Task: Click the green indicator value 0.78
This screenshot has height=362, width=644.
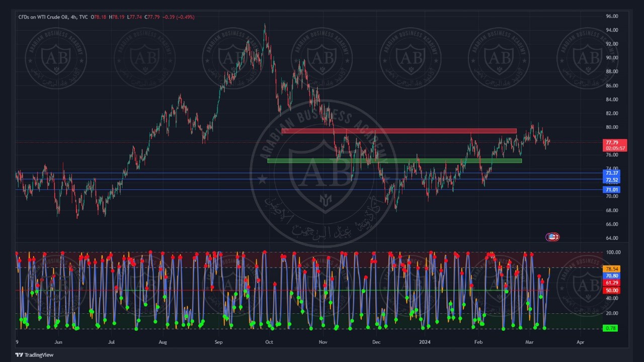Action: [x=611, y=328]
